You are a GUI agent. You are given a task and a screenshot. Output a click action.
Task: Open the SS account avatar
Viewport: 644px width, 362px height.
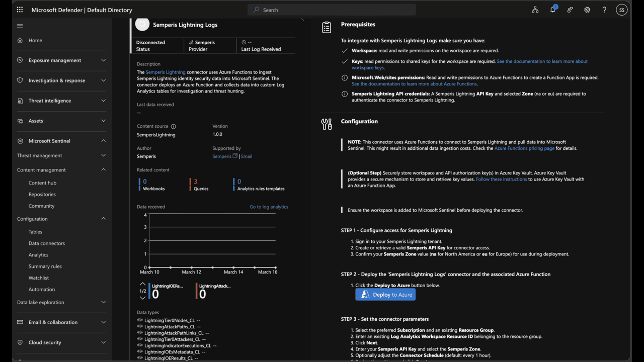click(x=622, y=10)
